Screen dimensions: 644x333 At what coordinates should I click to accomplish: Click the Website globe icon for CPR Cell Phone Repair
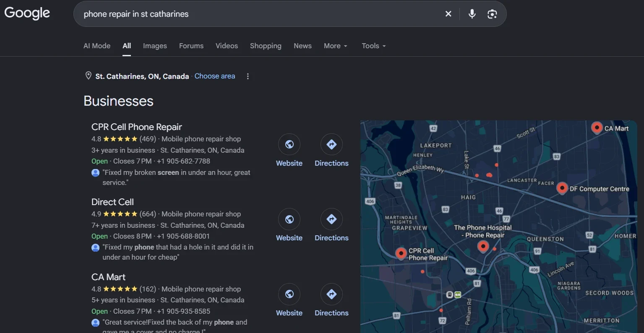pos(289,144)
